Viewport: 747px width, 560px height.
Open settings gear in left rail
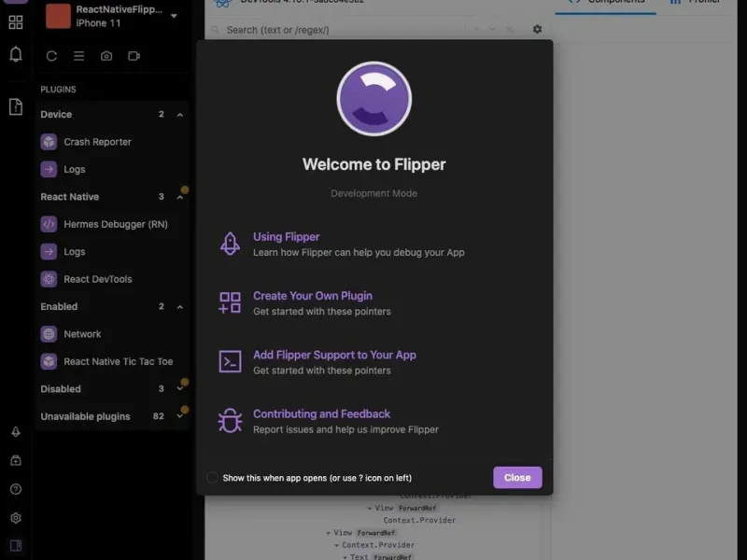[16, 518]
